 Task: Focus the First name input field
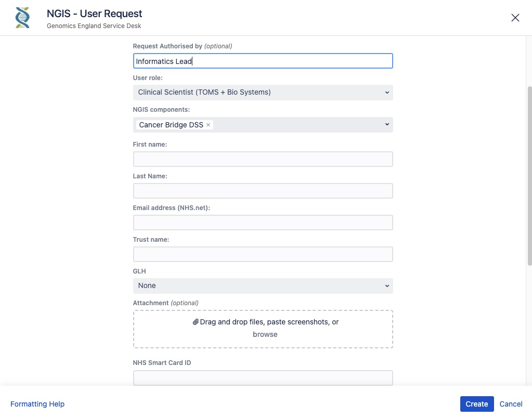tap(263, 159)
